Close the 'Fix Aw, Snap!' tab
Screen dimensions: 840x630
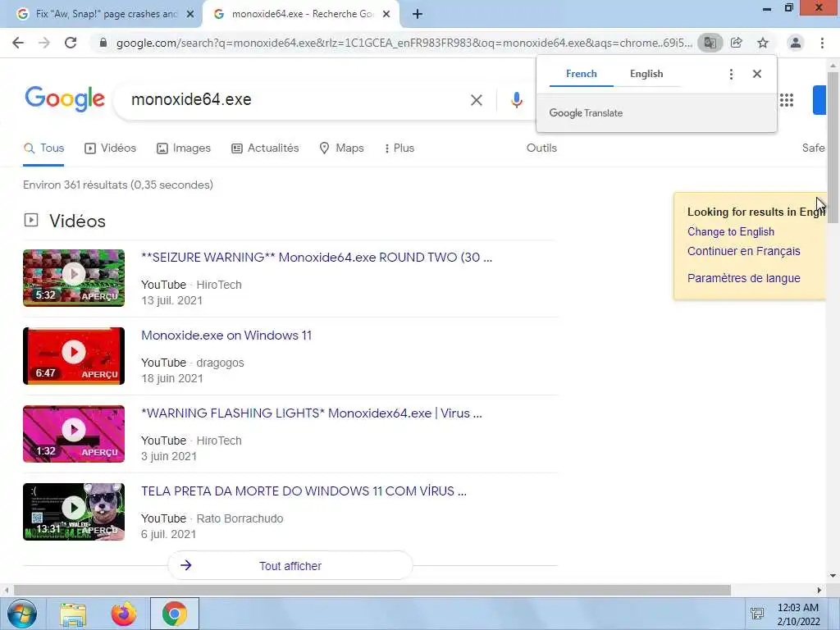[x=190, y=15]
